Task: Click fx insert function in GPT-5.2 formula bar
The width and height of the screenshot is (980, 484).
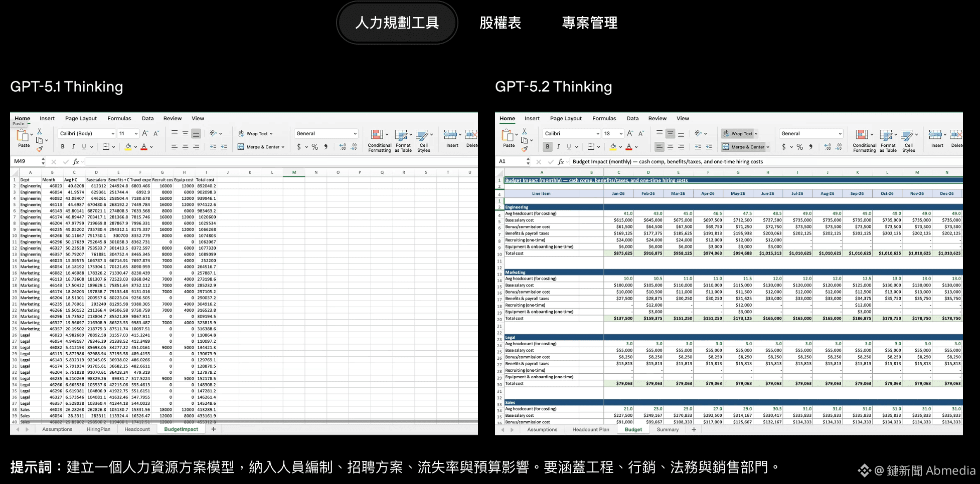Action: [x=561, y=161]
